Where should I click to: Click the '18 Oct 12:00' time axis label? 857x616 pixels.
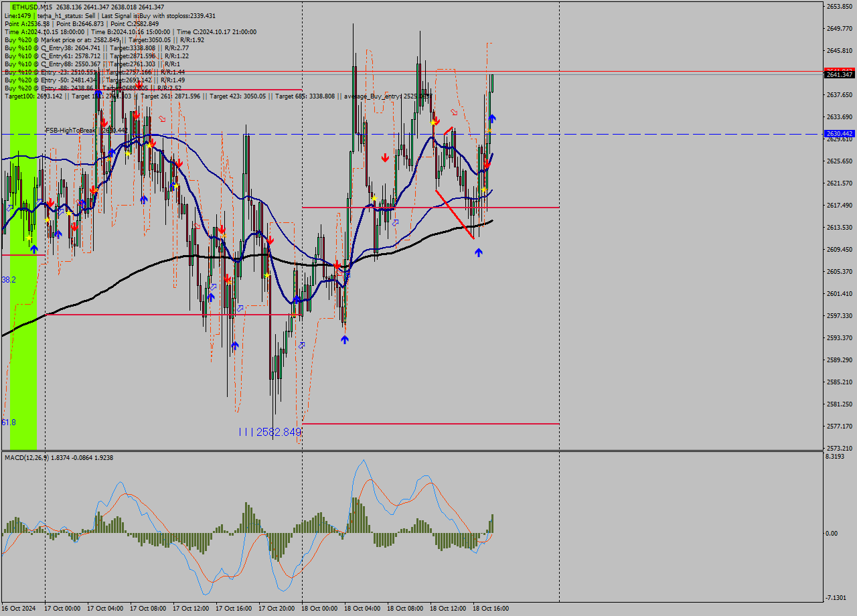[448, 609]
